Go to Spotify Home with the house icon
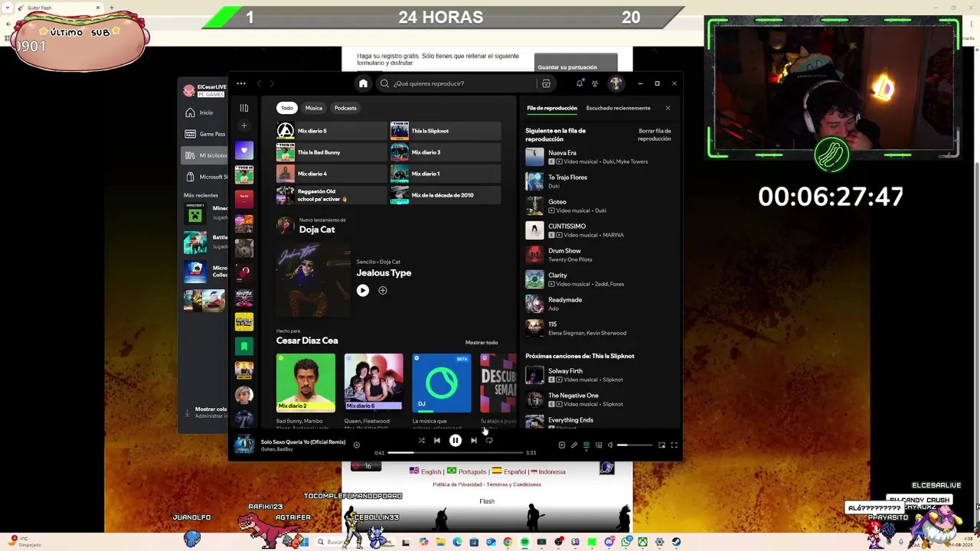The width and height of the screenshot is (980, 551). click(x=363, y=83)
